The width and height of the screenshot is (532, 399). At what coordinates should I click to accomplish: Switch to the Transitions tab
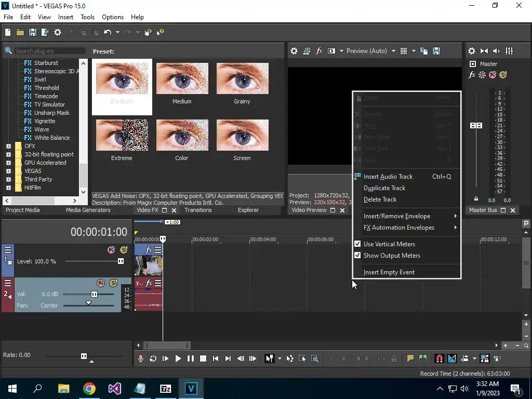coord(198,210)
